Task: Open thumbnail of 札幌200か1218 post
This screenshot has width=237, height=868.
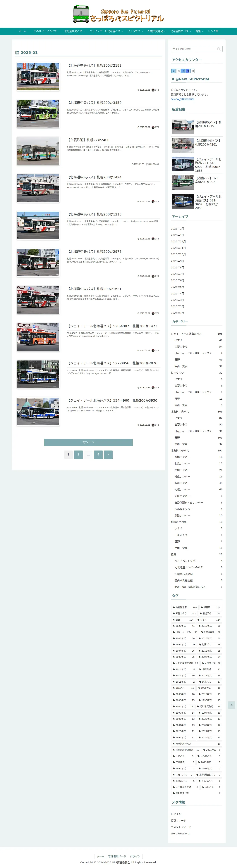Action: tap(38, 225)
